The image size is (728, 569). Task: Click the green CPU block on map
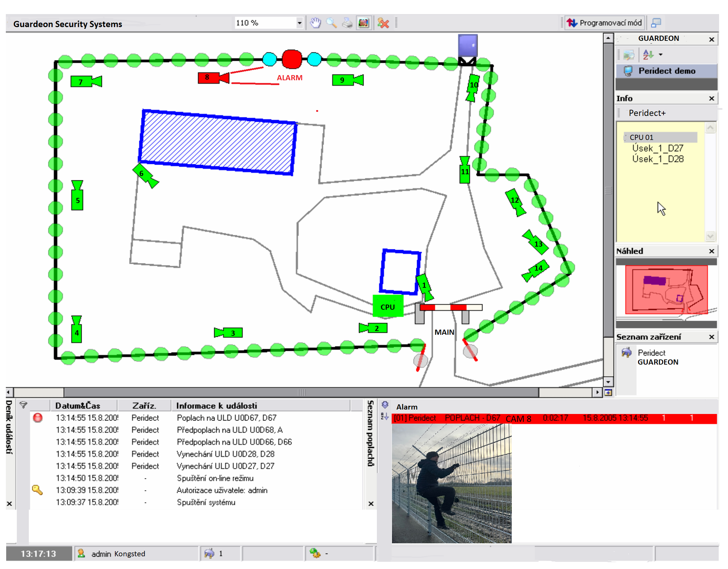(x=388, y=306)
